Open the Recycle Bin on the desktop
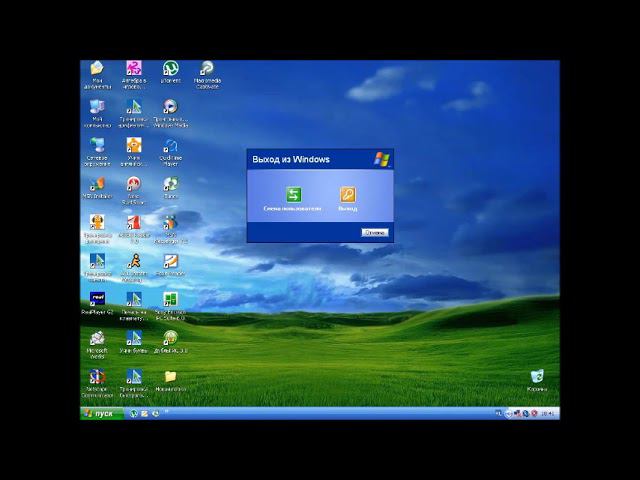640x480 pixels. tap(537, 377)
